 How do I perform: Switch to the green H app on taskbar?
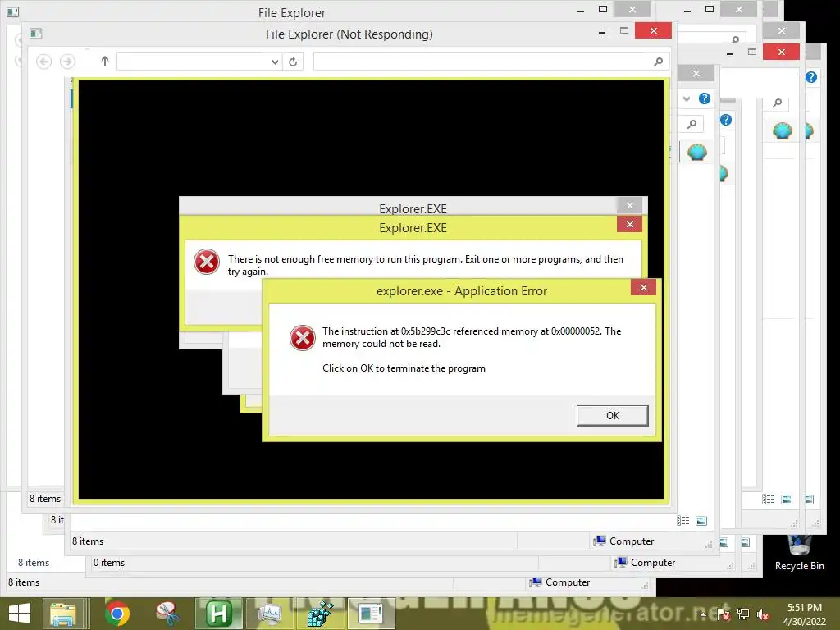click(218, 614)
